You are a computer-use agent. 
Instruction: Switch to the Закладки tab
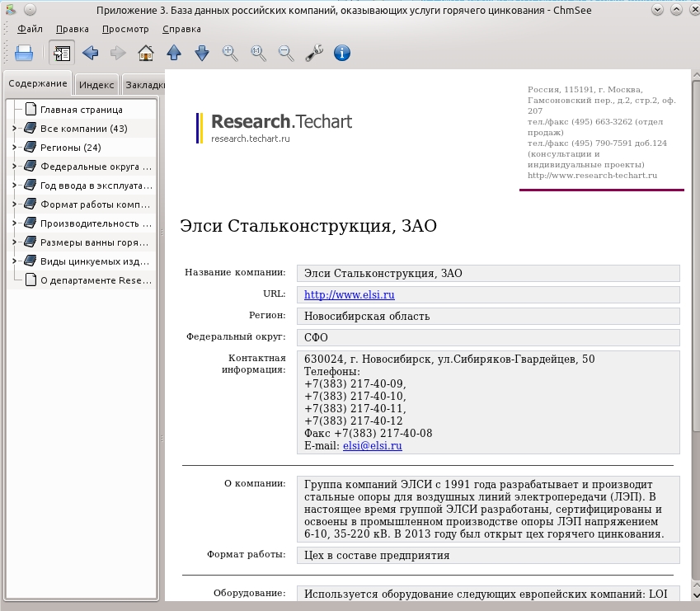point(143,84)
